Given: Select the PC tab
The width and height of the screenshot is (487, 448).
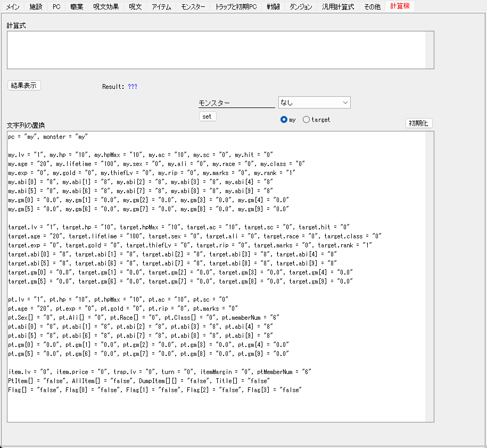Looking at the screenshot, I should click(56, 6).
